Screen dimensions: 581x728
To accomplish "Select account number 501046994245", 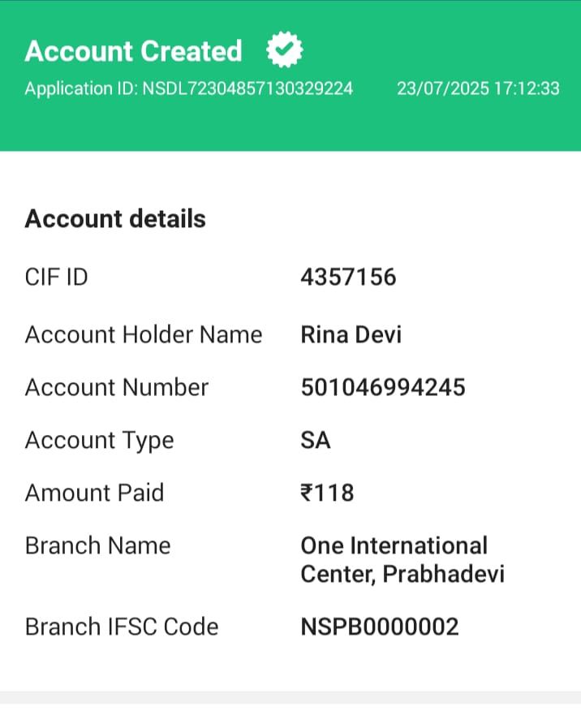I will pyautogui.click(x=383, y=387).
